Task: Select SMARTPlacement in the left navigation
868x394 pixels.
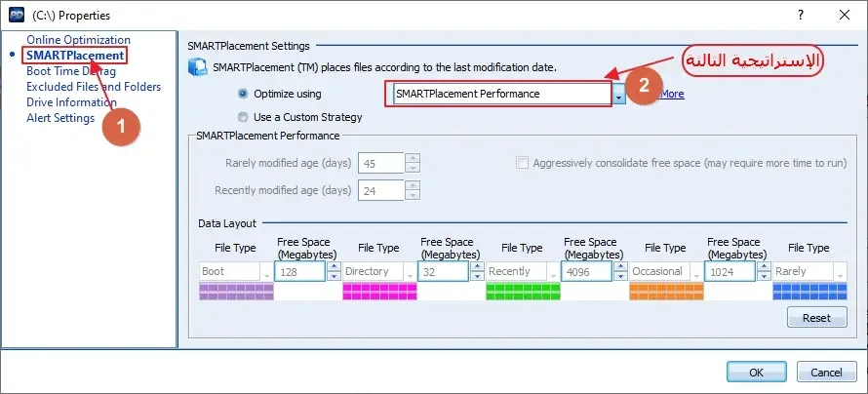Action: [x=75, y=56]
